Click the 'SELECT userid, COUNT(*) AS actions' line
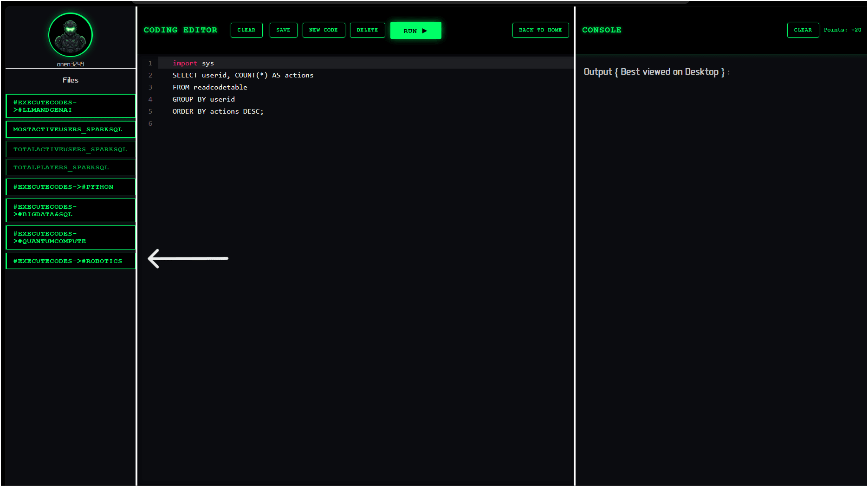Viewport: 868px width, 487px height. (243, 75)
